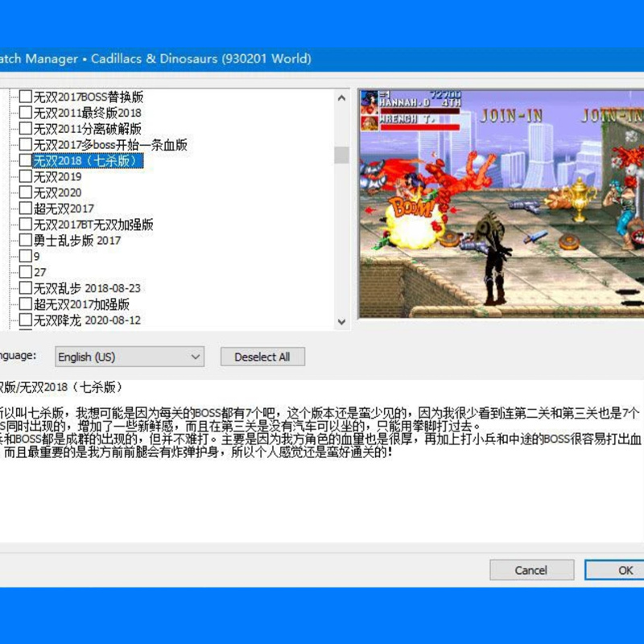
Task: Check the 无双乱步 2018-08-23 checkbox
Action: (26, 288)
